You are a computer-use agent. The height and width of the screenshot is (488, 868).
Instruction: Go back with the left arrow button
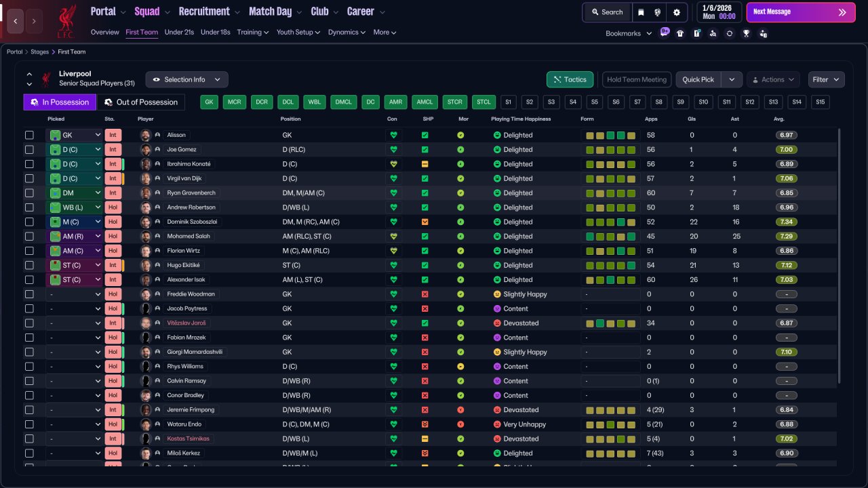(16, 21)
